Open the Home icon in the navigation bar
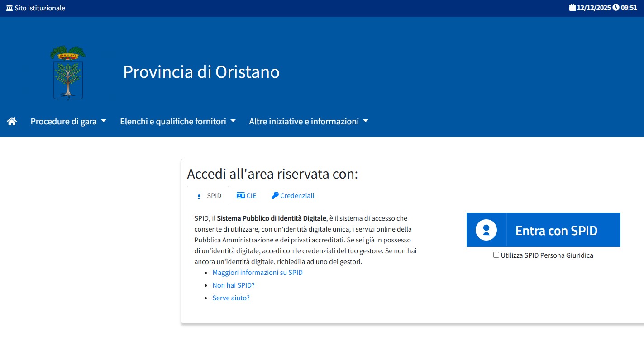This screenshot has height=345, width=644. [11, 121]
